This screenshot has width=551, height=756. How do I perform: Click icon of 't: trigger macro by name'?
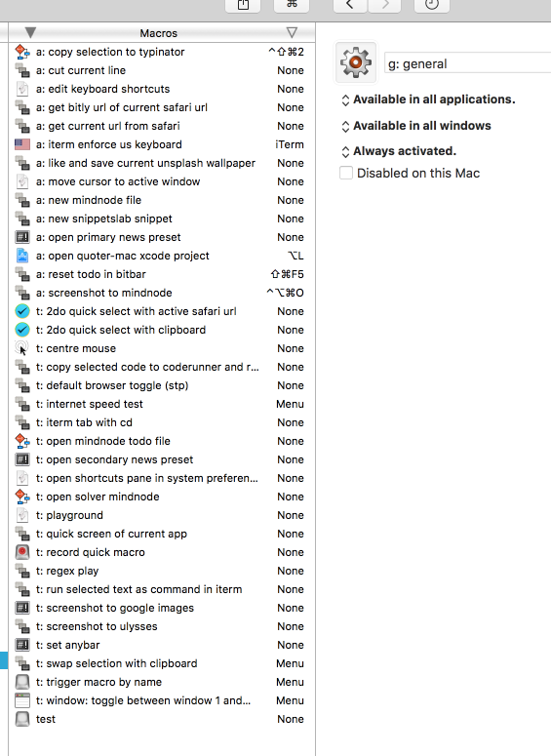coord(22,682)
